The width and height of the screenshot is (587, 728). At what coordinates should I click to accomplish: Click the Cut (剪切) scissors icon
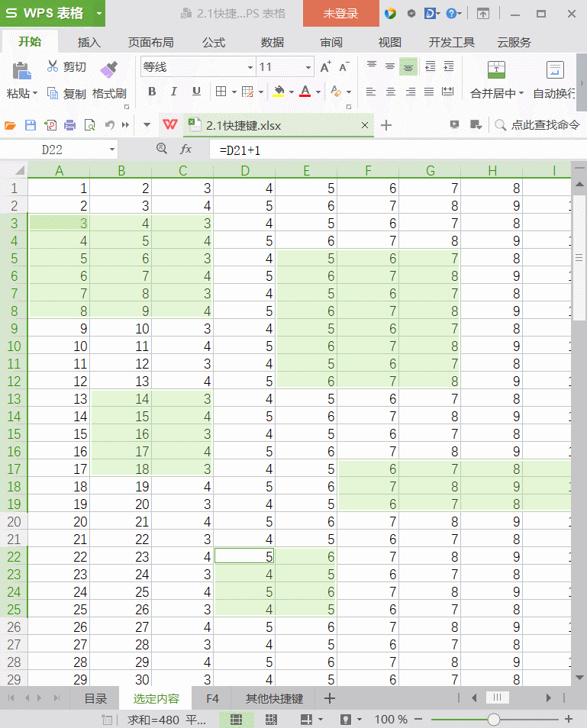(53, 67)
